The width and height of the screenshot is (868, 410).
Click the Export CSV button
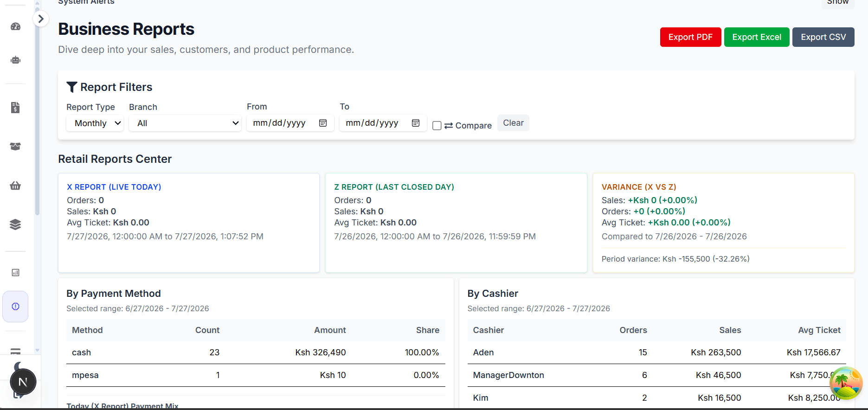823,37
